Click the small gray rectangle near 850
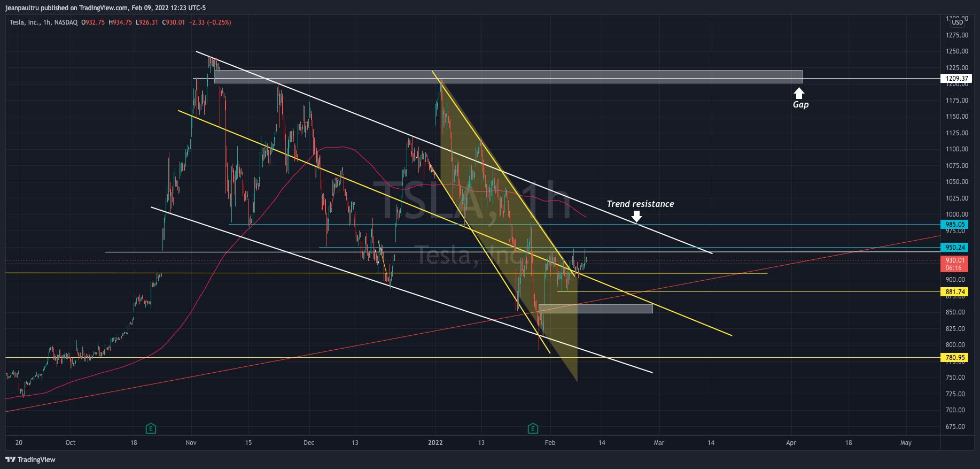Viewport: 980px width, 469px height. pos(595,309)
